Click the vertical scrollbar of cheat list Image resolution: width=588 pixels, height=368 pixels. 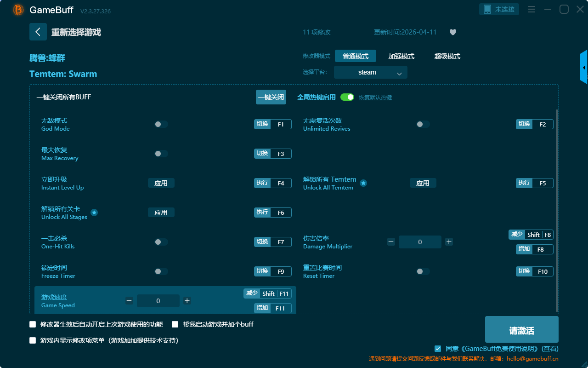pos(557,207)
